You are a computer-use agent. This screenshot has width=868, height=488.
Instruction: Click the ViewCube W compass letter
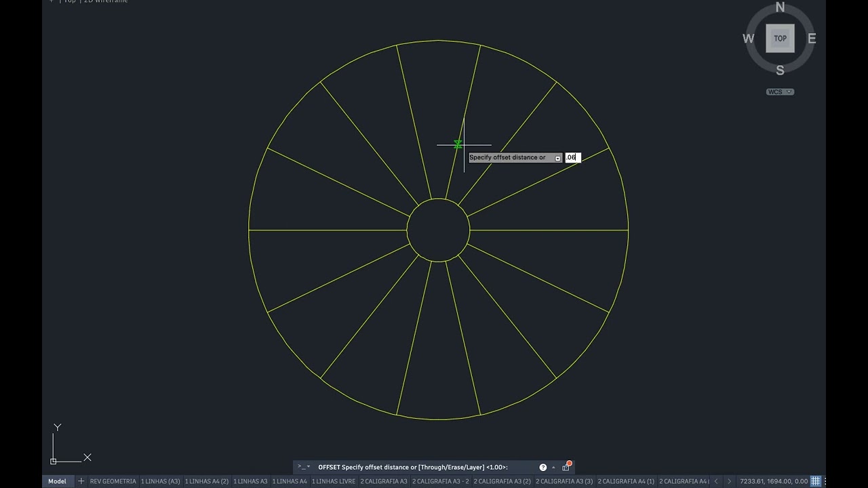tap(749, 39)
